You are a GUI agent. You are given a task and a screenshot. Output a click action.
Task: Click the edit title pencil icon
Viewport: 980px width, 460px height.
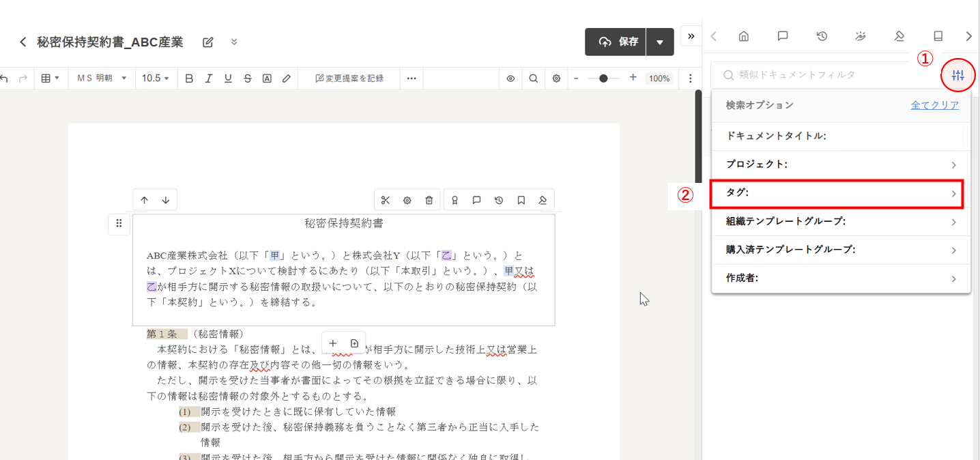208,42
